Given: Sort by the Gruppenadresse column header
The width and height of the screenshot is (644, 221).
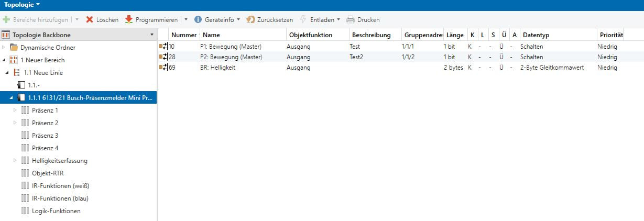Looking at the screenshot, I should click(422, 35).
